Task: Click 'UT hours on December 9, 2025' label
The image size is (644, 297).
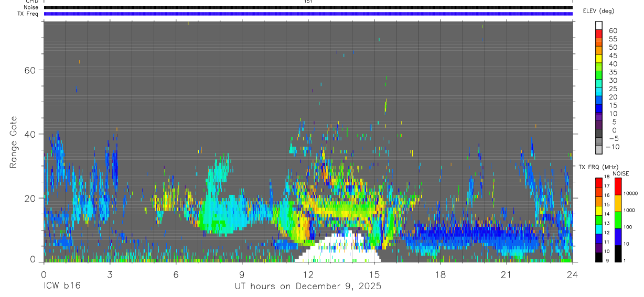Action: pos(308,286)
